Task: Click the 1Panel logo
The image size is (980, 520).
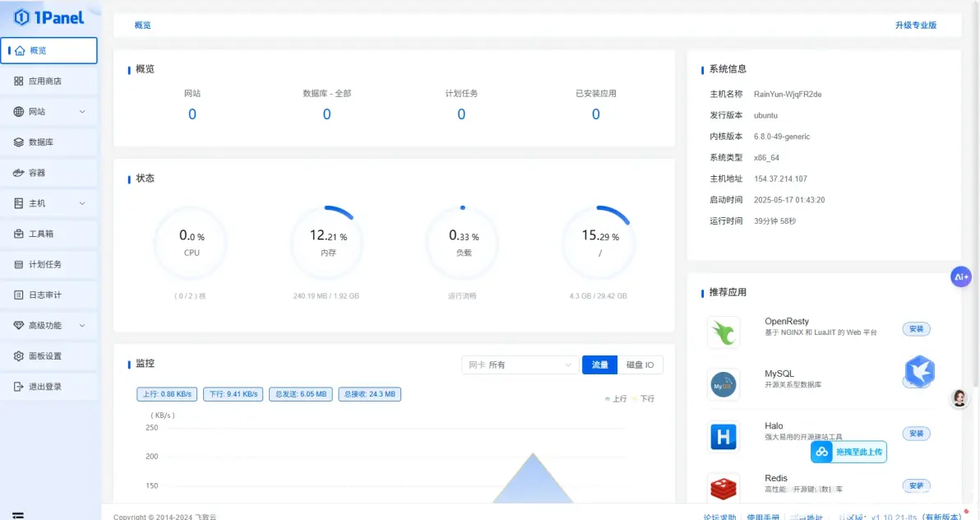Action: click(x=49, y=17)
